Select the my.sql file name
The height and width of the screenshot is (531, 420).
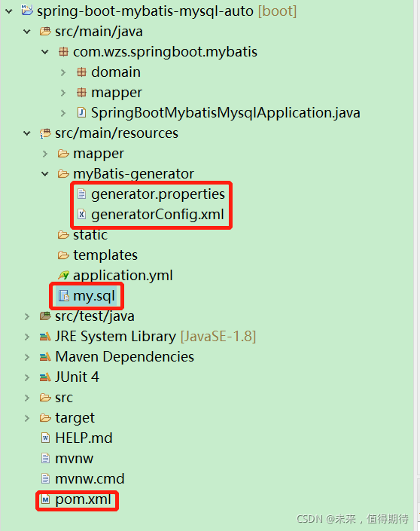[94, 296]
